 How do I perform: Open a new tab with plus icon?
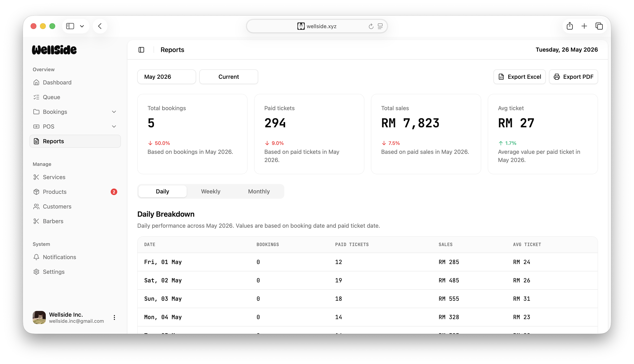pyautogui.click(x=584, y=26)
